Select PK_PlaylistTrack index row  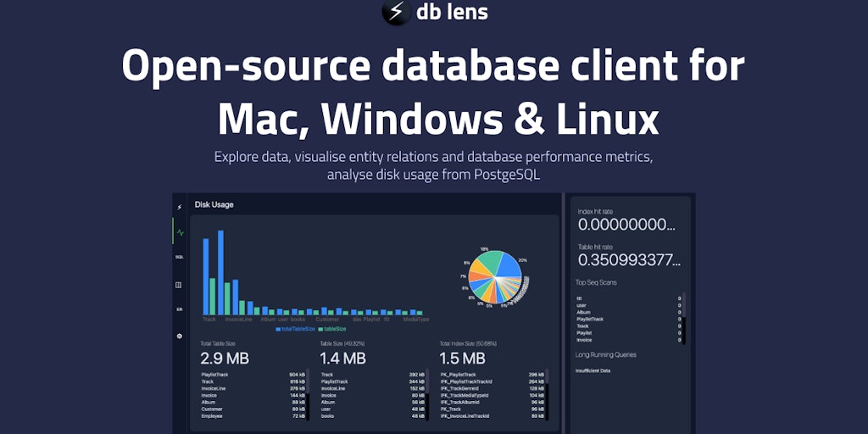coord(492,375)
